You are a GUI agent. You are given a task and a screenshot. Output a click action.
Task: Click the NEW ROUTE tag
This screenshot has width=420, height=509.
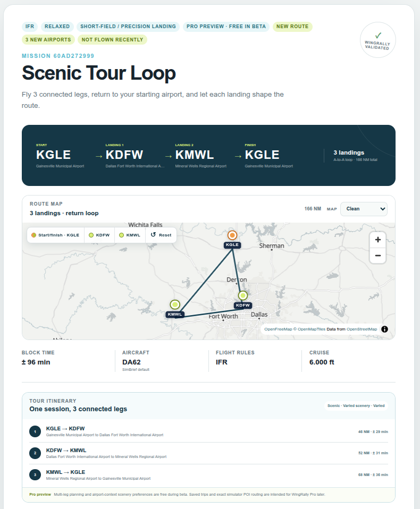point(292,27)
